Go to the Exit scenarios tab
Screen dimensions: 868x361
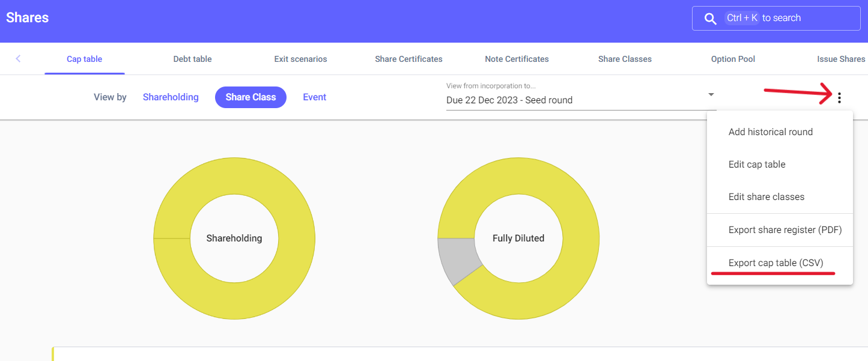point(300,59)
